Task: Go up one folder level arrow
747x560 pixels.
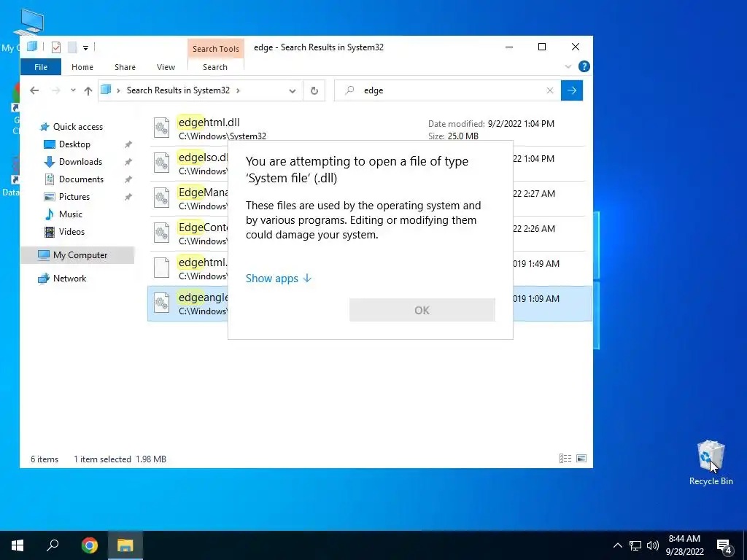Action: point(88,90)
